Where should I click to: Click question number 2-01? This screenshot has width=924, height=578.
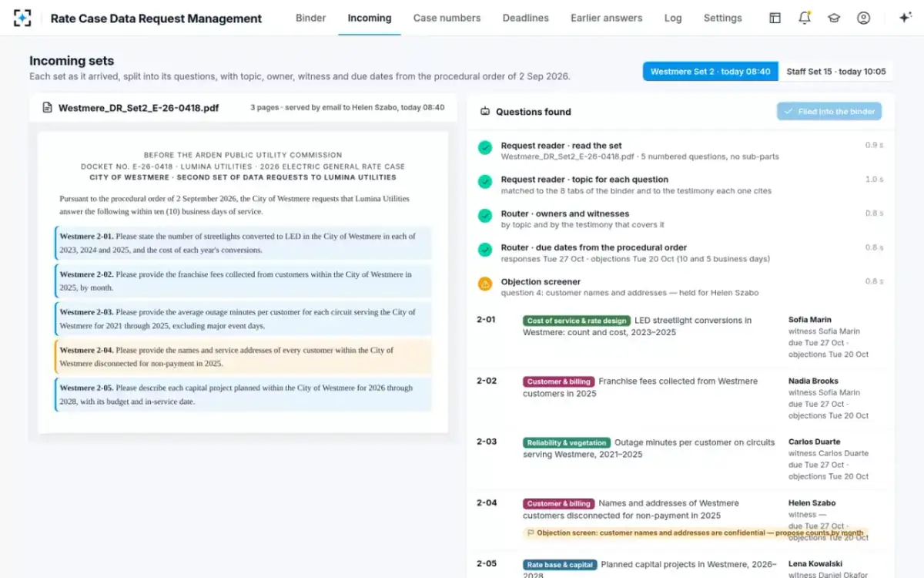pyautogui.click(x=487, y=319)
